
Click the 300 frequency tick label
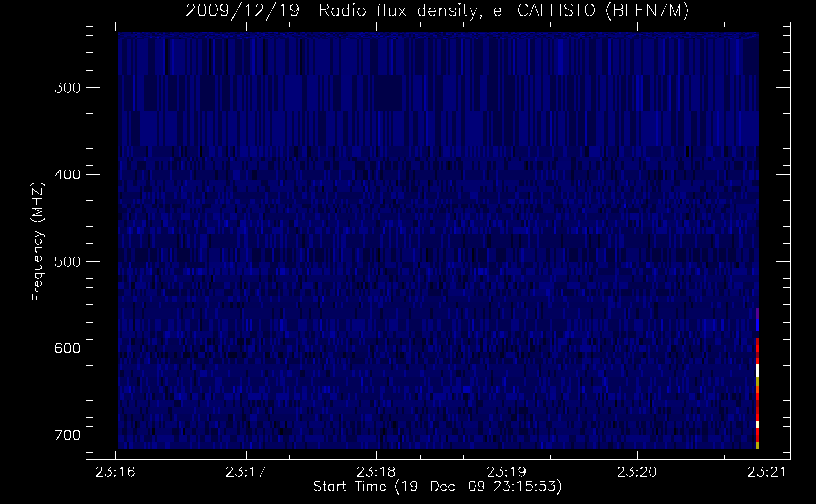pos(67,88)
